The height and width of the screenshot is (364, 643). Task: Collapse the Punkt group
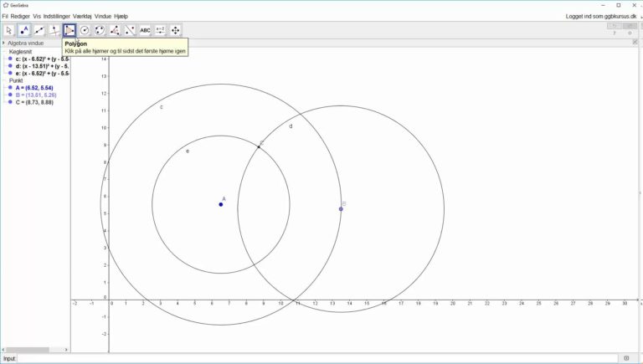coord(4,80)
